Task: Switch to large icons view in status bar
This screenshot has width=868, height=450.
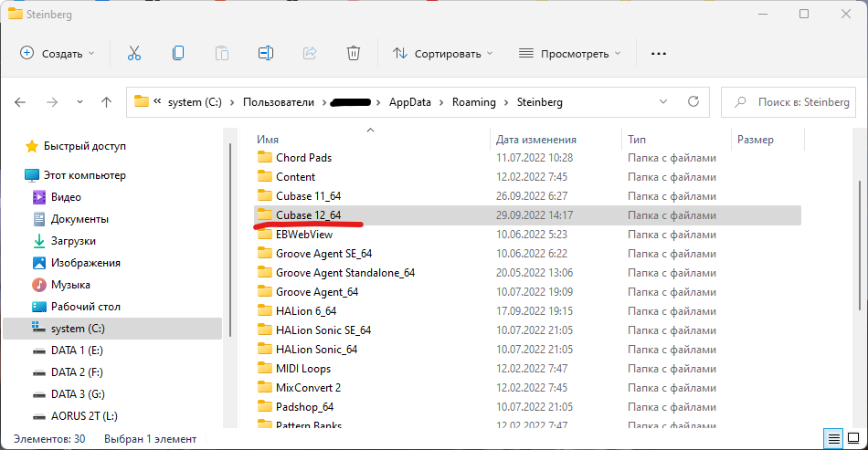Action: pos(853,439)
